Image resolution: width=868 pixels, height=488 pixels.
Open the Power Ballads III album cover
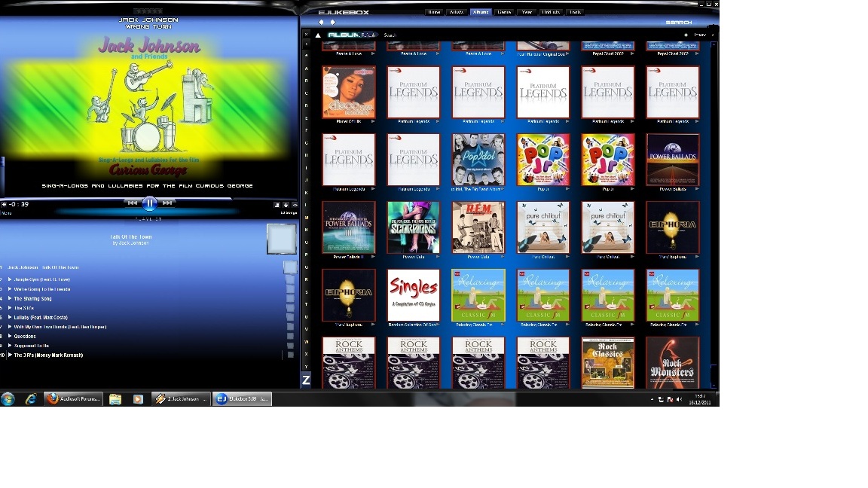tap(349, 227)
